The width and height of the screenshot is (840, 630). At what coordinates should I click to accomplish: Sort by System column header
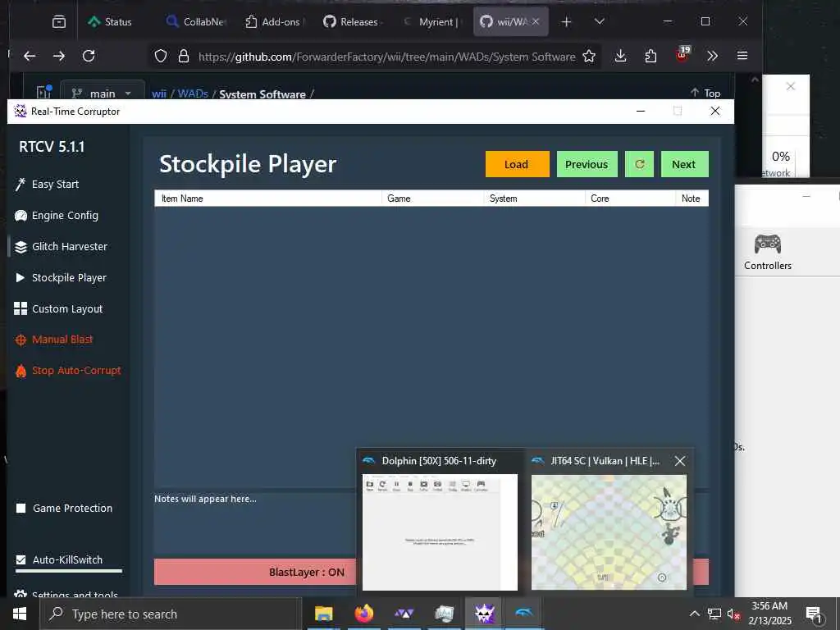(x=534, y=199)
